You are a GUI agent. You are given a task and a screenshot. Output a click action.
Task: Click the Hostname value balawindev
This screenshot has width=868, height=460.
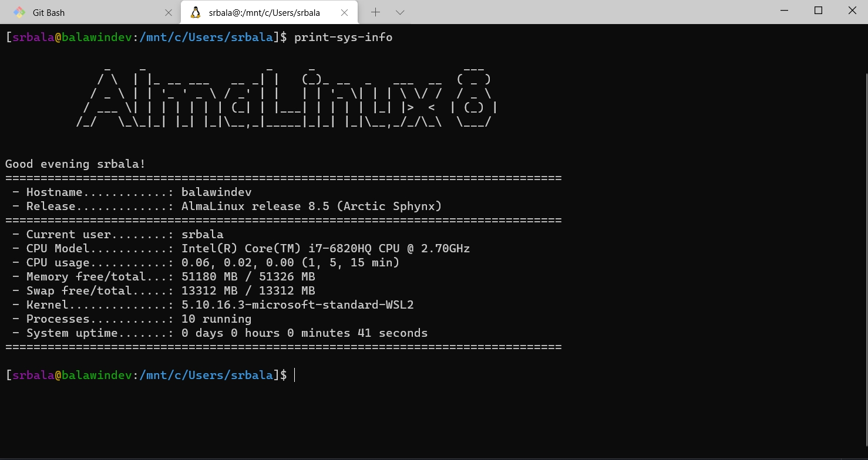(x=217, y=192)
